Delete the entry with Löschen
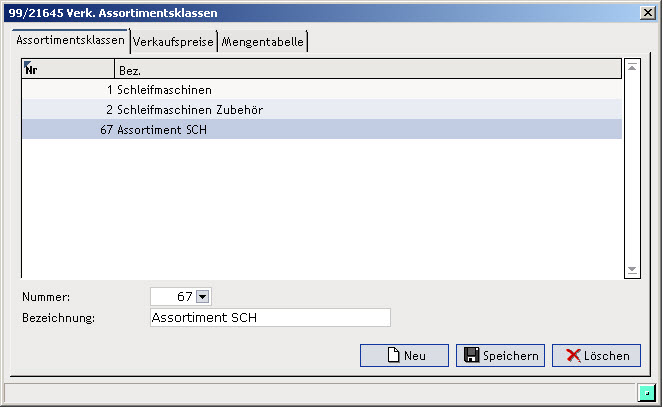Image resolution: width=663 pixels, height=408 pixels. (x=596, y=356)
